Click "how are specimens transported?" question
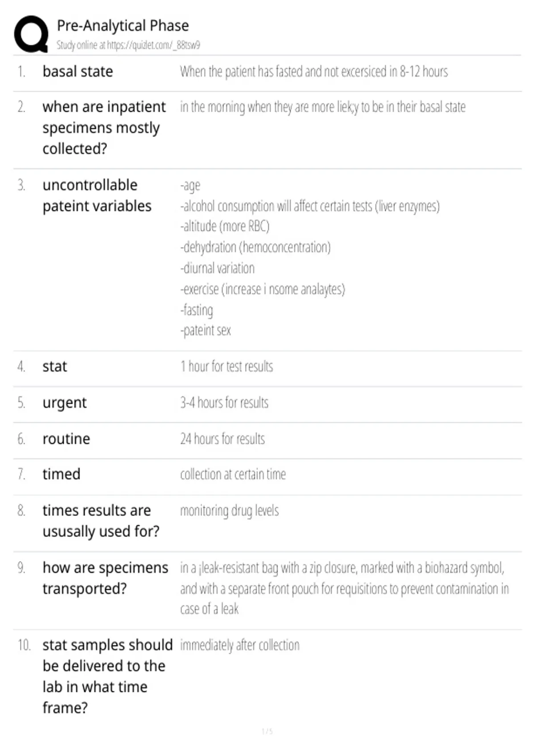This screenshot has height=756, width=534. point(105,578)
